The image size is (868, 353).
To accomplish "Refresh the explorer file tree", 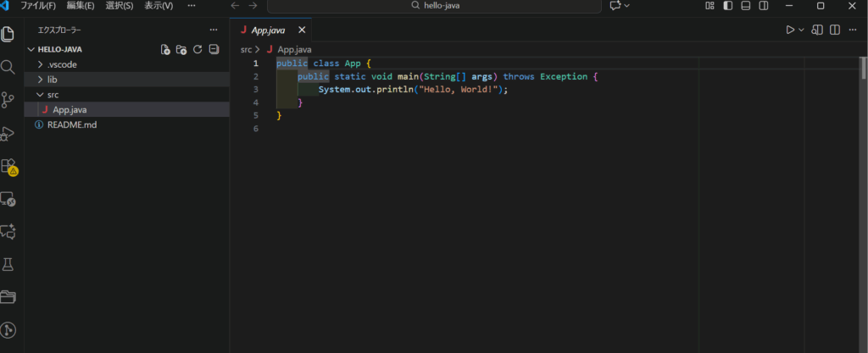I will [198, 49].
